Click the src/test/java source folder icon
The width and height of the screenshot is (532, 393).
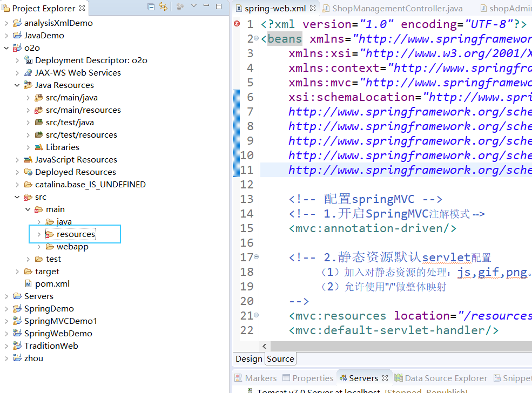39,123
